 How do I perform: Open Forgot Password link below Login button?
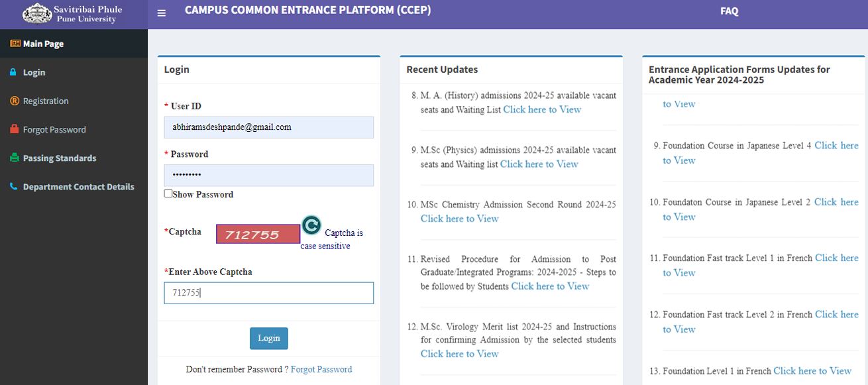321,369
